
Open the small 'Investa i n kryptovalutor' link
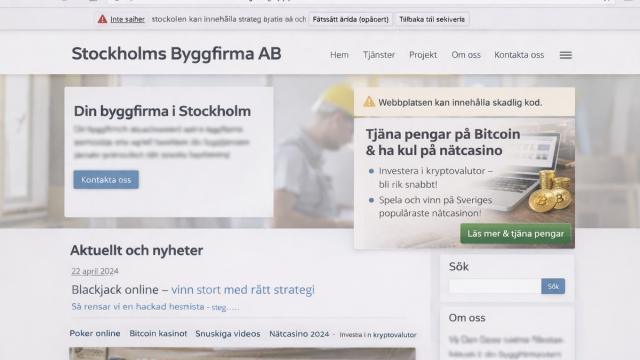click(378, 335)
